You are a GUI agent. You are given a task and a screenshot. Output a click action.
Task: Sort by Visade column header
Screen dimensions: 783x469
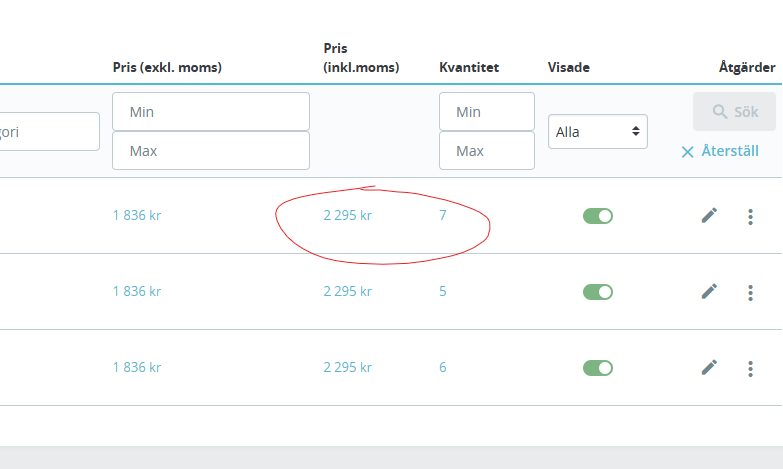(569, 67)
